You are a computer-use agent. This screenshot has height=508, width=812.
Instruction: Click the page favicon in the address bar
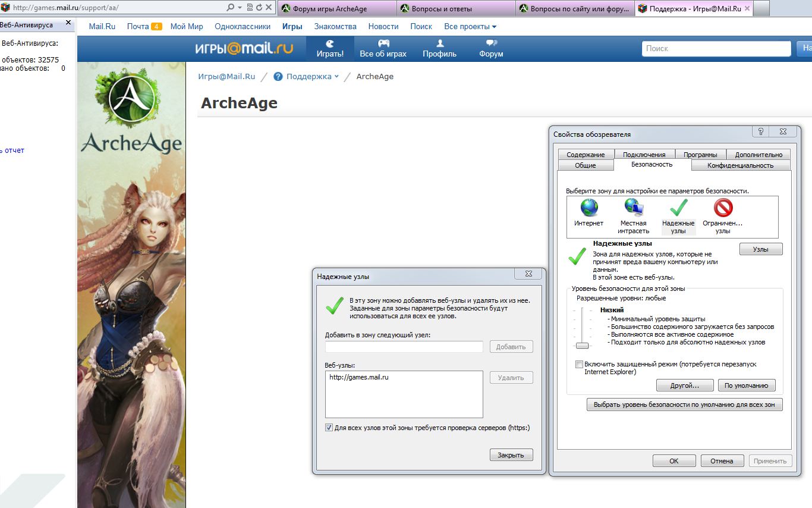pyautogui.click(x=5, y=8)
